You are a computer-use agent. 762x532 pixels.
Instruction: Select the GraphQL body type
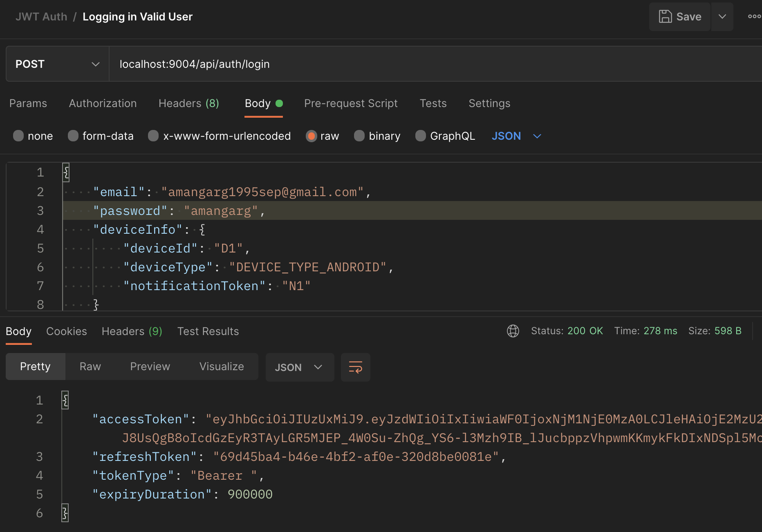(x=445, y=136)
